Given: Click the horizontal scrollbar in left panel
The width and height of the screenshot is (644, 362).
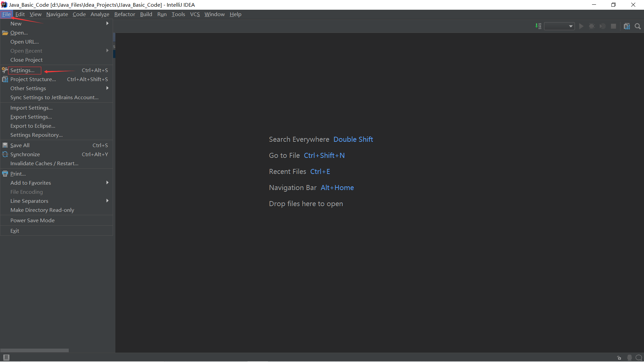Looking at the screenshot, I should pos(35,350).
